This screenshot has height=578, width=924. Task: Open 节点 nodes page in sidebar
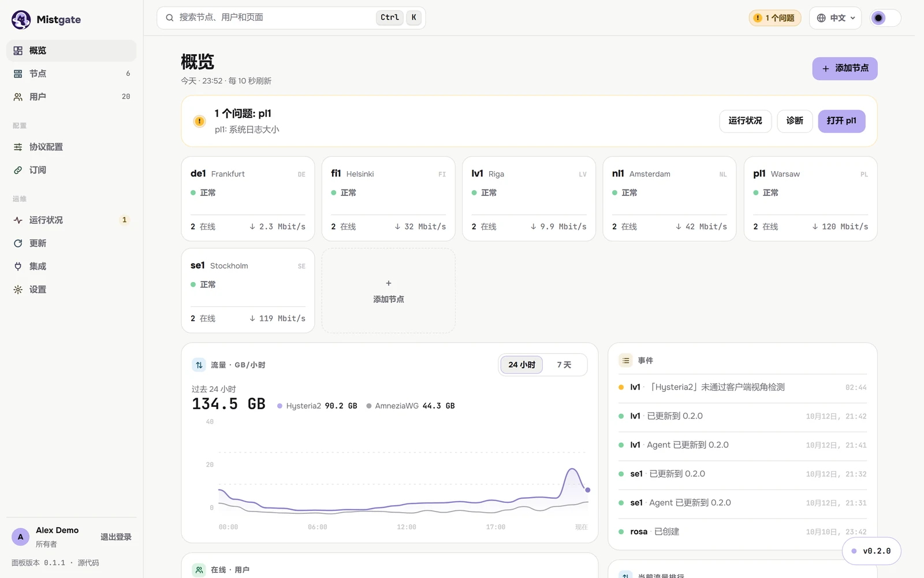click(71, 74)
